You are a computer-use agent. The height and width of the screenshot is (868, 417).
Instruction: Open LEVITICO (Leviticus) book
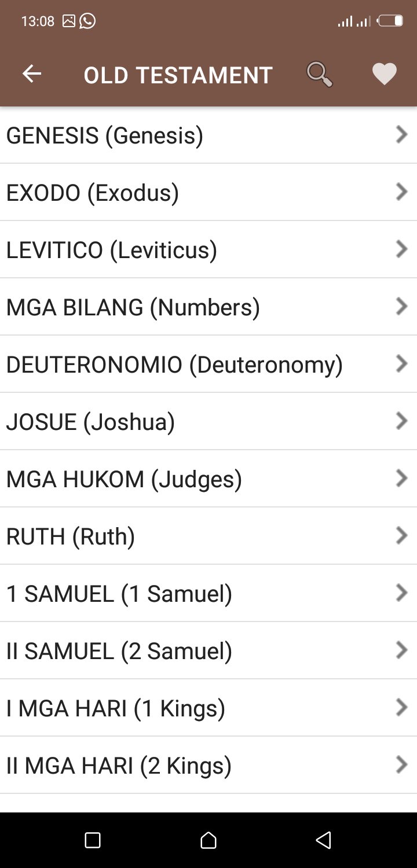click(112, 249)
